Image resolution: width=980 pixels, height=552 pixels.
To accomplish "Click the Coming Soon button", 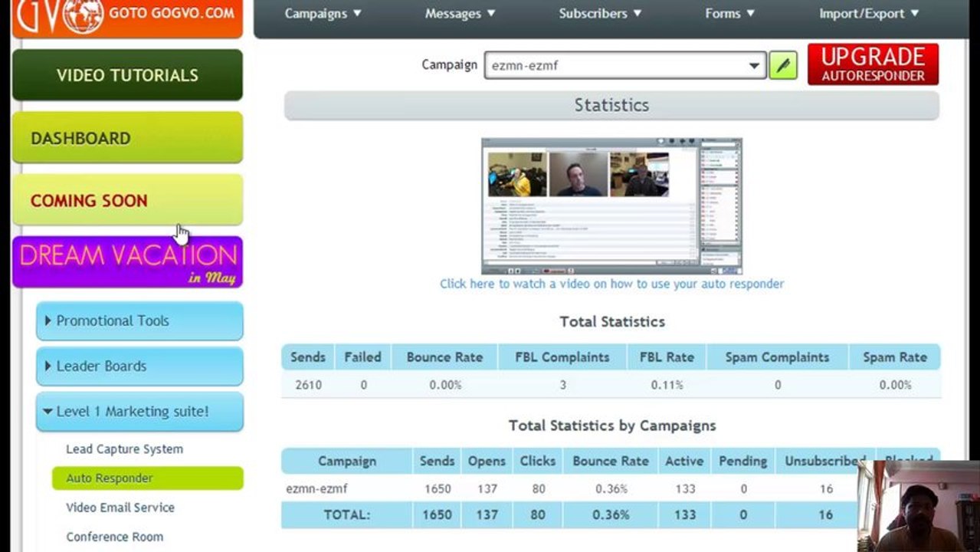I will click(x=127, y=200).
